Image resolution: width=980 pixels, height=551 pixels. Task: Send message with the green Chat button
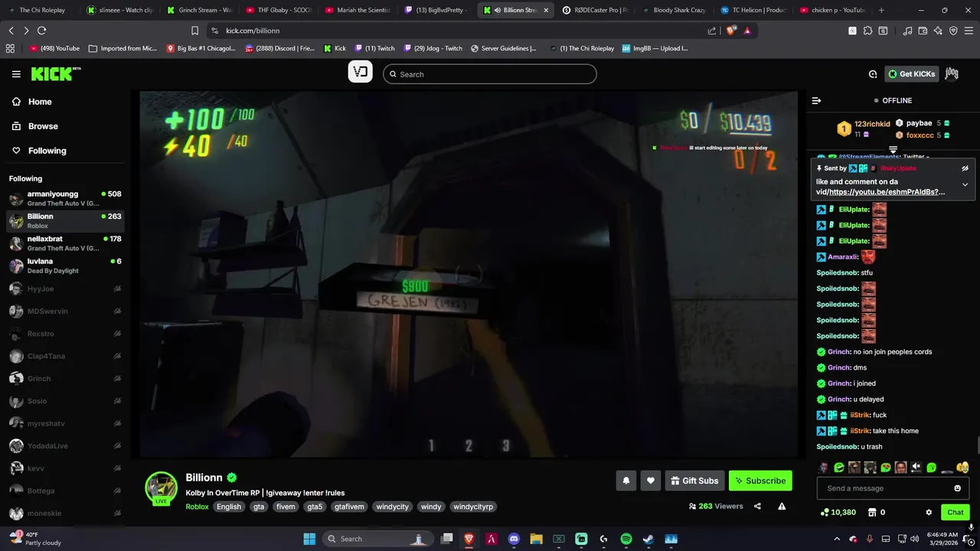click(x=955, y=512)
